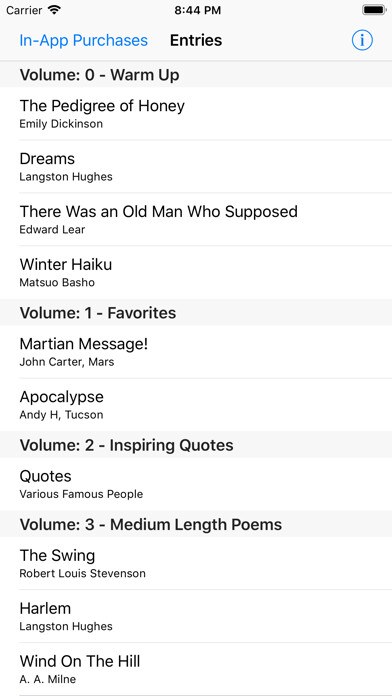Select Apocalypse by Andy H, Tucson
This screenshot has width=392, height=696.
point(196,404)
